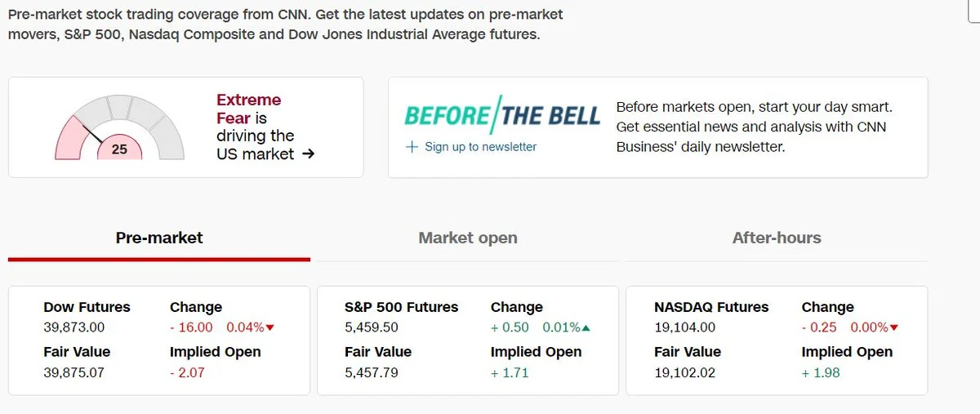
Task: Select the Pre-market tab
Action: pyautogui.click(x=159, y=238)
